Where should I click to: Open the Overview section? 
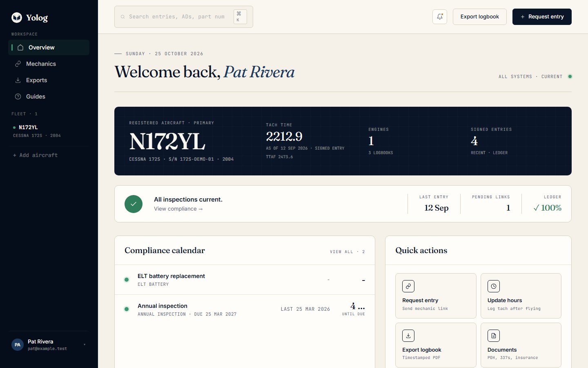click(49, 47)
